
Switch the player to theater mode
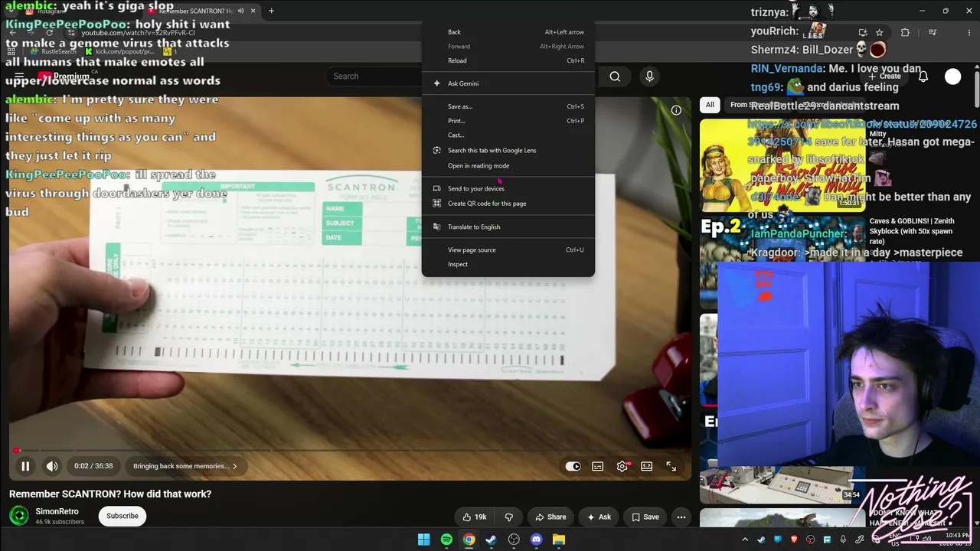click(x=647, y=466)
